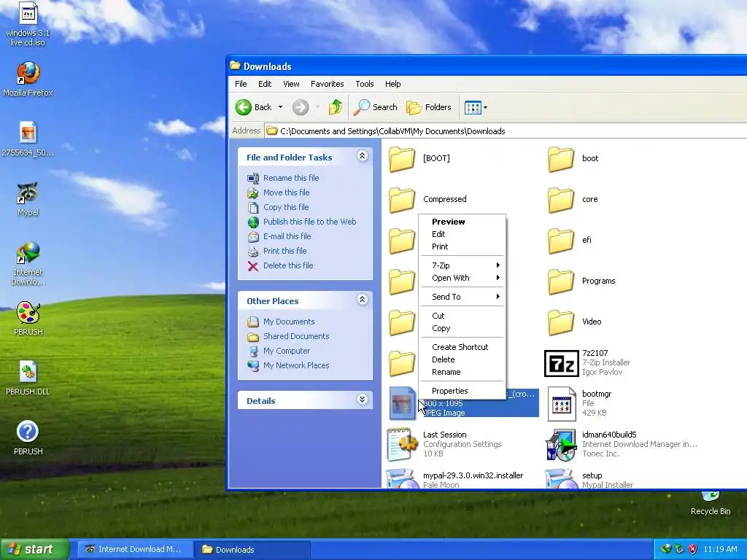747x560 pixels.
Task: Open the Recycle Bin desktop icon
Action: [x=711, y=504]
